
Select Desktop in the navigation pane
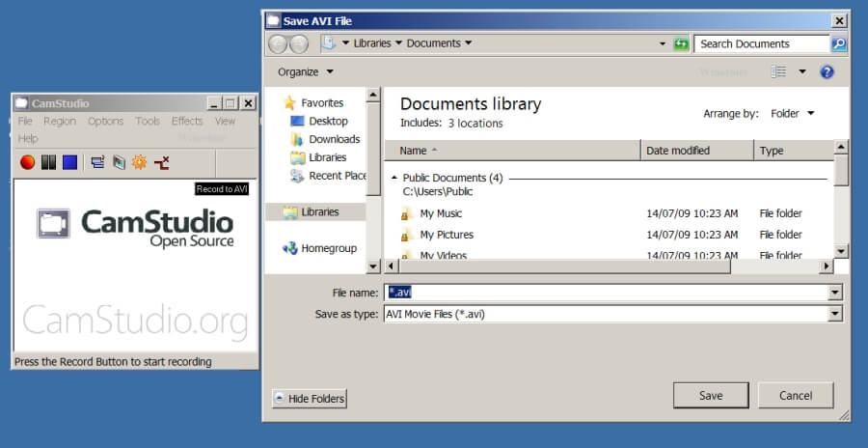coord(328,121)
